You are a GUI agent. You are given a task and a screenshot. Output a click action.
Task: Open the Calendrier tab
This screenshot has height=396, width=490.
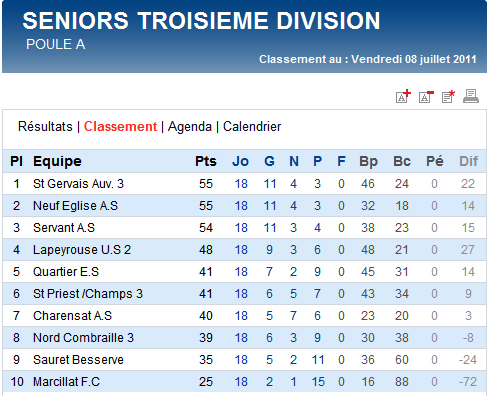pos(252,127)
